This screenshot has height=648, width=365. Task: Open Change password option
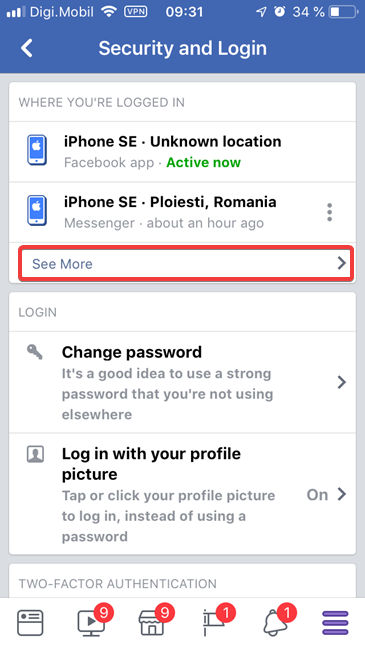pyautogui.click(x=182, y=382)
